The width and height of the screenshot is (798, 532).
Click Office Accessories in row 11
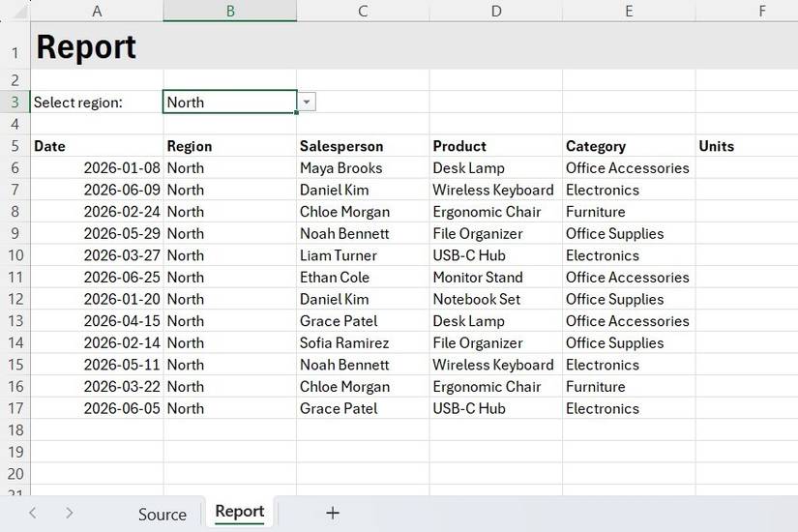pos(629,278)
